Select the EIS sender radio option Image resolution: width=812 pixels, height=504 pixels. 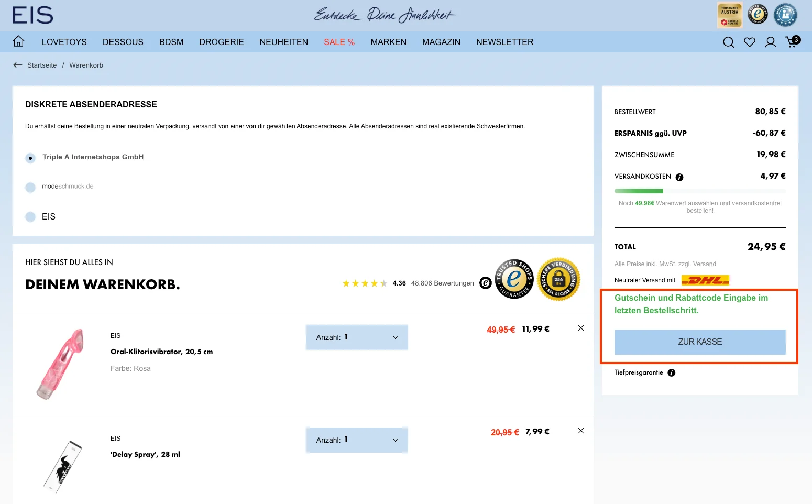[x=30, y=216]
